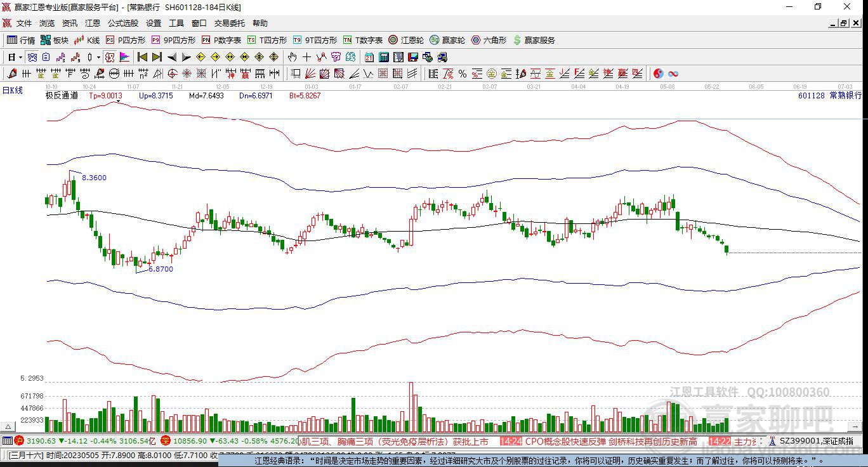Select the red fan lines tool
Viewport: 868px width, 467px height.
tap(309, 74)
